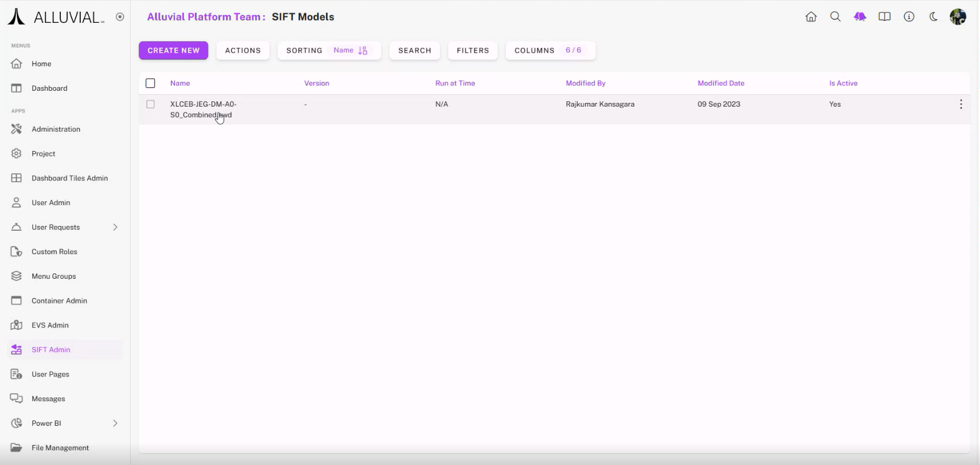This screenshot has height=465, width=980.
Task: Open the user profile avatar
Action: click(958, 17)
